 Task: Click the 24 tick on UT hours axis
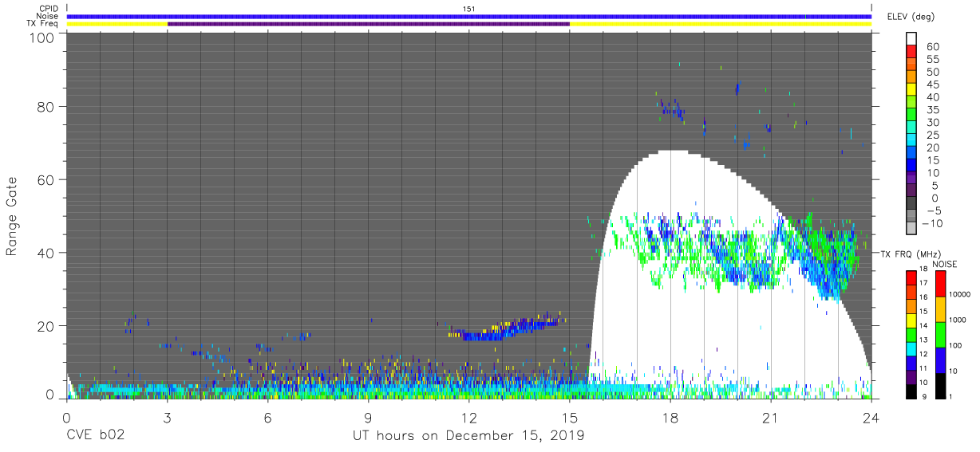tap(871, 419)
